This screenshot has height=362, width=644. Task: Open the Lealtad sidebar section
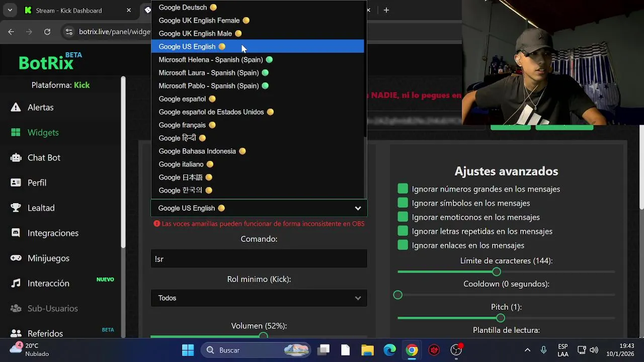click(x=41, y=208)
